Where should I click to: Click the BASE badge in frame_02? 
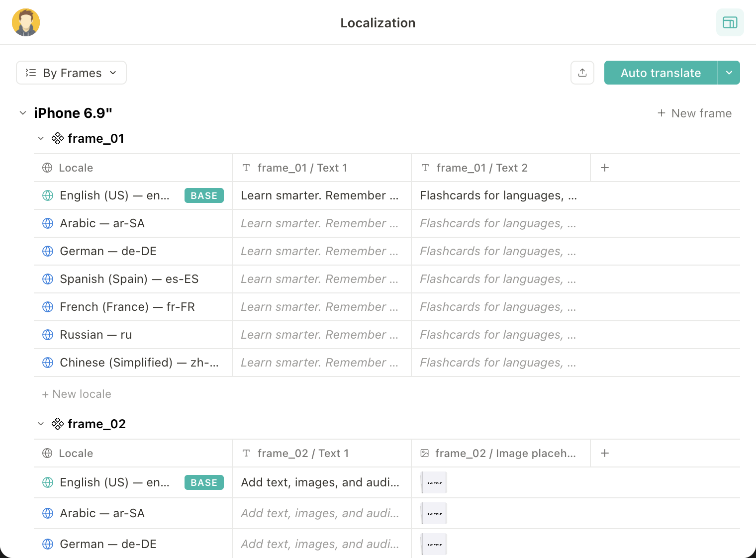[x=204, y=482]
